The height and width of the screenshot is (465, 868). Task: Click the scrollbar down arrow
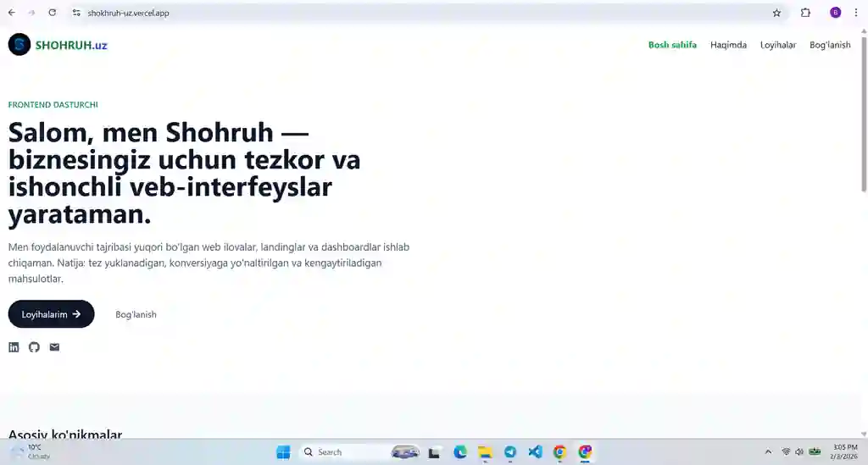click(864, 435)
